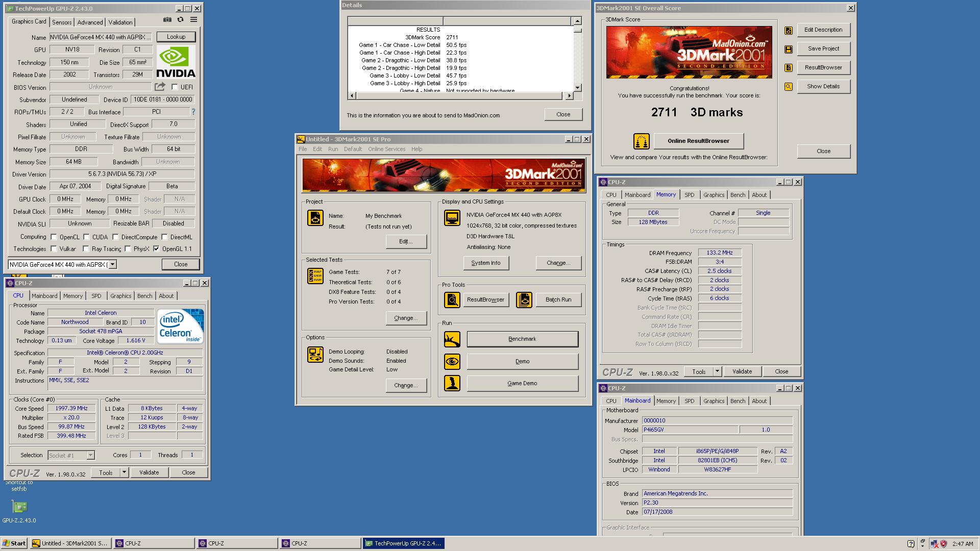The image size is (980, 551).
Task: Open Socket #1 selection dropdown in CPU-Z
Action: [x=90, y=456]
